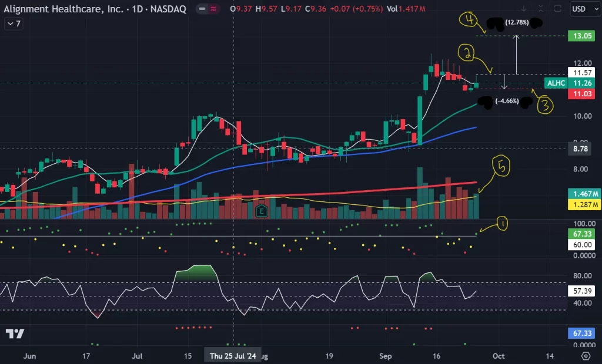Image resolution: width=602 pixels, height=364 pixels.
Task: Click the 12.00 price axis label
Action: click(x=583, y=63)
